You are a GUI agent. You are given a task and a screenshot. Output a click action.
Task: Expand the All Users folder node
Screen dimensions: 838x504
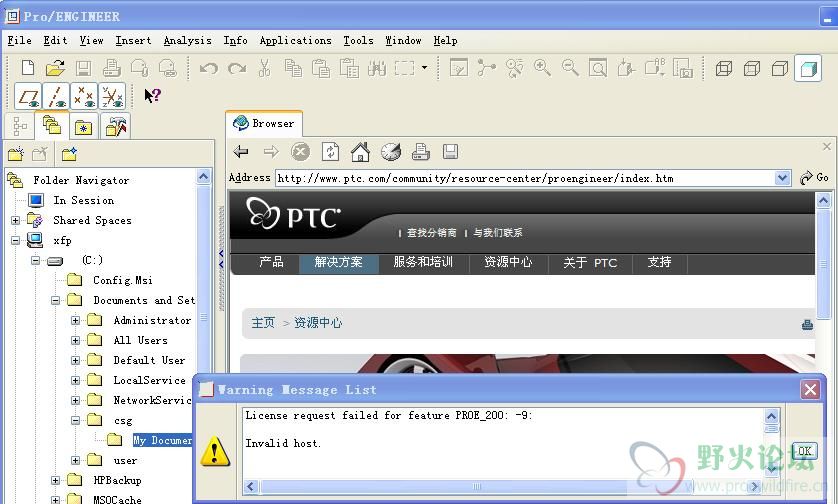pos(75,340)
